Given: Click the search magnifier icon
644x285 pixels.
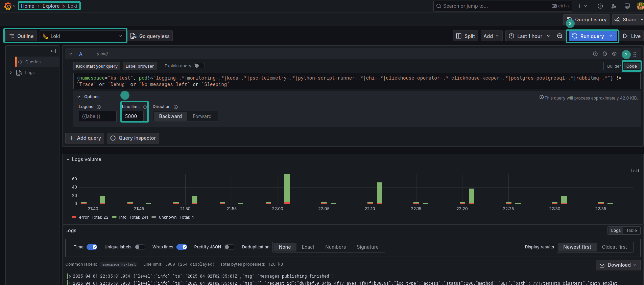Looking at the screenshot, I should (438, 6).
